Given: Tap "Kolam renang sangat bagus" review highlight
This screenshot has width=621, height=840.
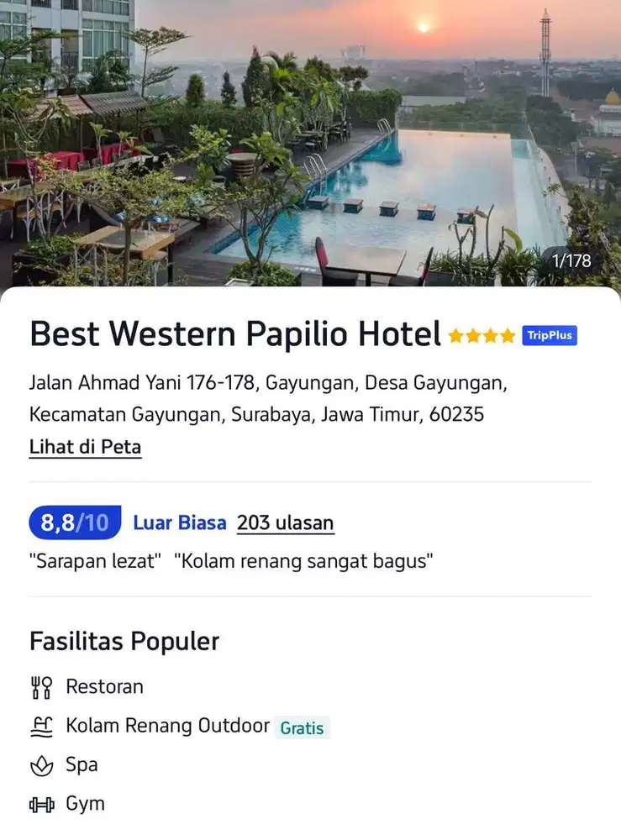Looking at the screenshot, I should [x=303, y=561].
